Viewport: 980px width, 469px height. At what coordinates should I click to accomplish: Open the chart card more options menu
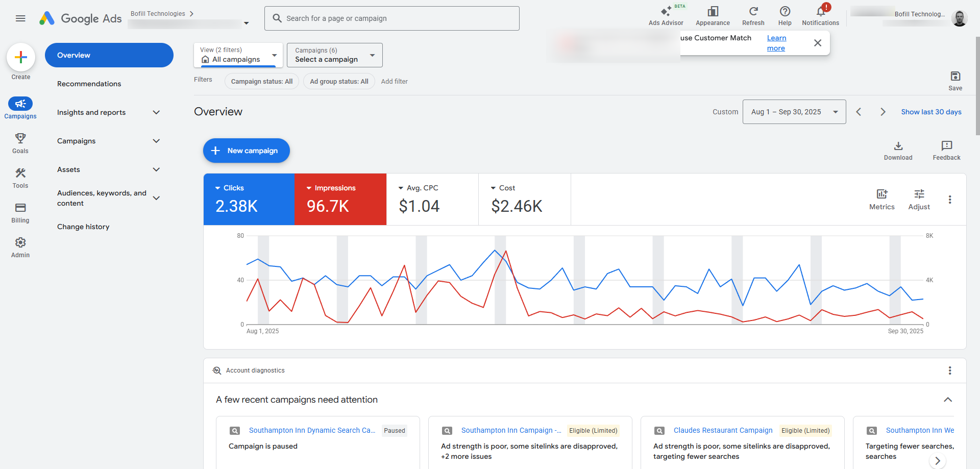[950, 200]
